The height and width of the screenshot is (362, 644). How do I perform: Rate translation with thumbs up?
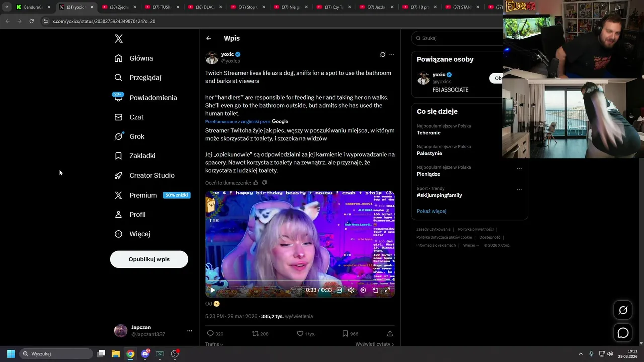256,183
